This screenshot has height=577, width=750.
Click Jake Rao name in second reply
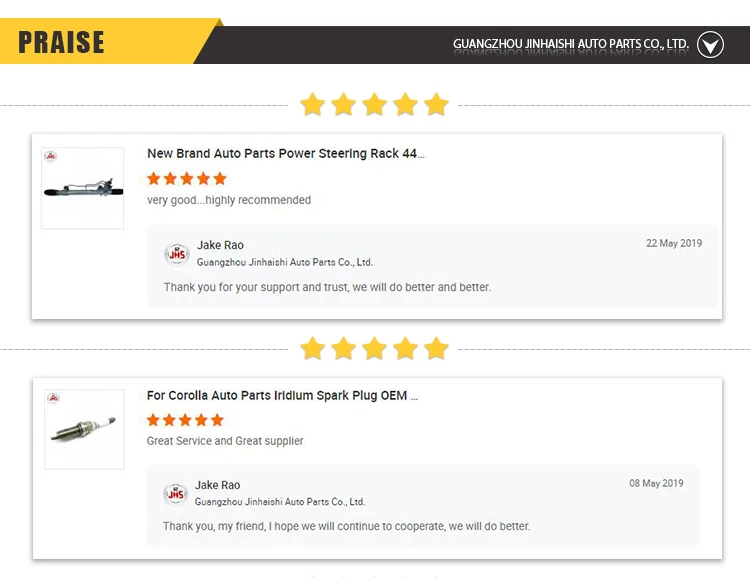217,485
